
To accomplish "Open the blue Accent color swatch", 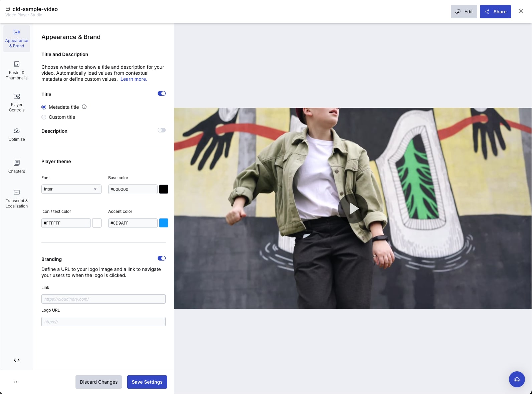I will point(164,223).
